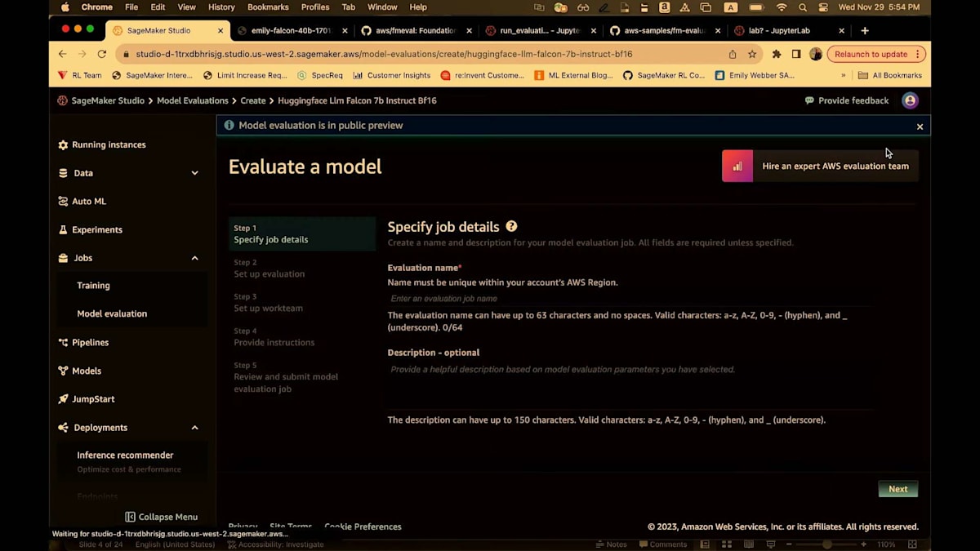The height and width of the screenshot is (551, 980).
Task: Collapse the Deployments section chevron
Action: click(x=194, y=428)
